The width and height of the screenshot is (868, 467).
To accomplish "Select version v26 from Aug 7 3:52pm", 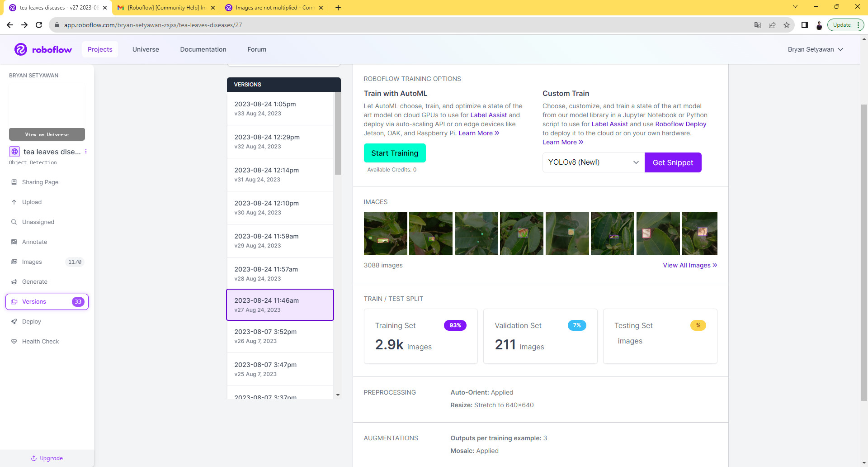I will coord(280,336).
